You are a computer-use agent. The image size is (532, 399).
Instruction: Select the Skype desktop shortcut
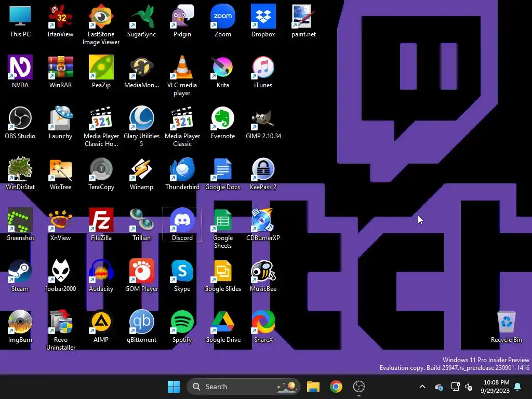[182, 275]
